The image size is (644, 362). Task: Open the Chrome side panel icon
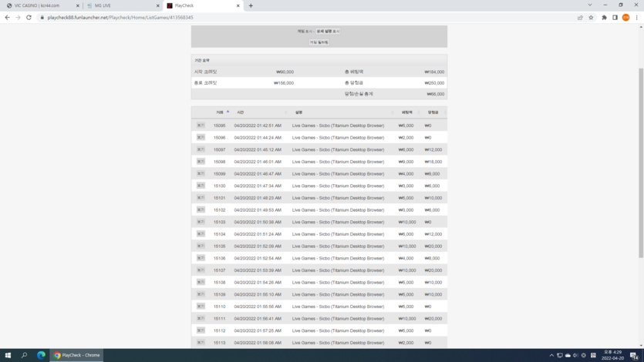pyautogui.click(x=615, y=18)
